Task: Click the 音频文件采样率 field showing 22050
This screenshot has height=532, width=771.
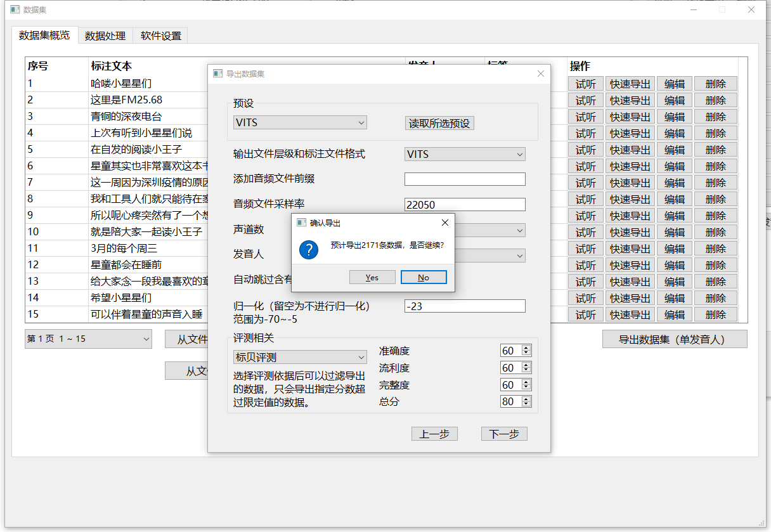Action: (x=465, y=204)
